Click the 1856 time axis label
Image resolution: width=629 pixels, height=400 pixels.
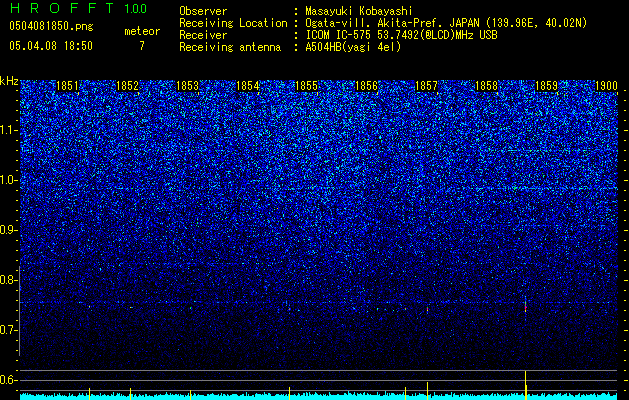point(366,86)
